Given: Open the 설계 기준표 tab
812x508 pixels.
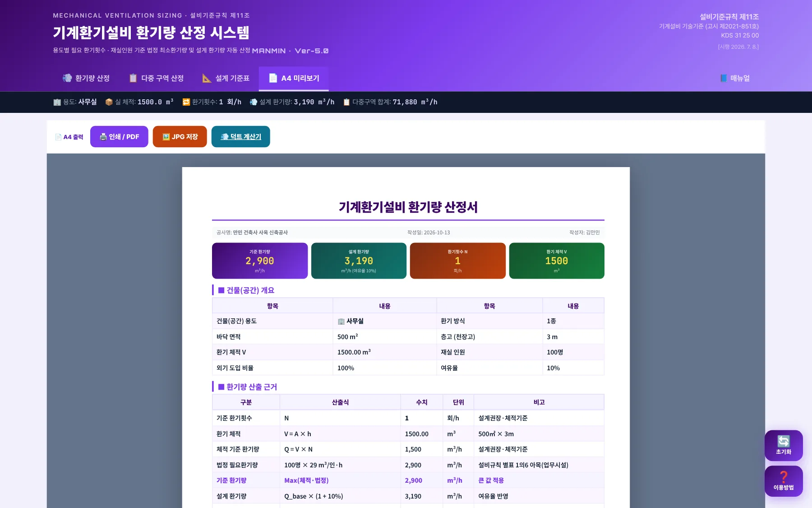Looking at the screenshot, I should point(226,78).
